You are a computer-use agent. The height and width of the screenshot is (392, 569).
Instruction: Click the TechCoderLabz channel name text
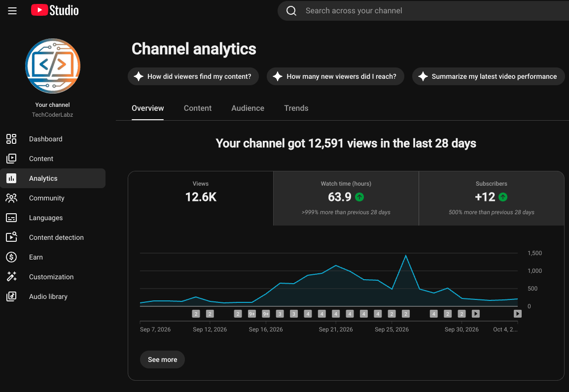[53, 115]
